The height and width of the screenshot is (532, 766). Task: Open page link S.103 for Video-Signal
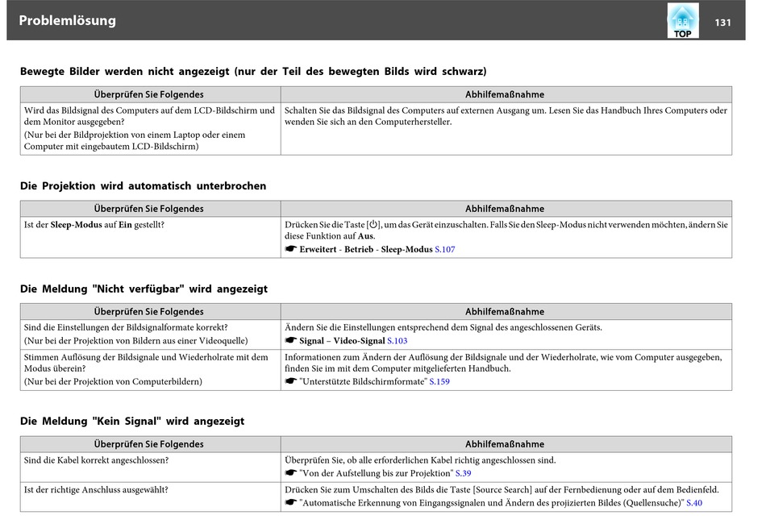point(398,340)
